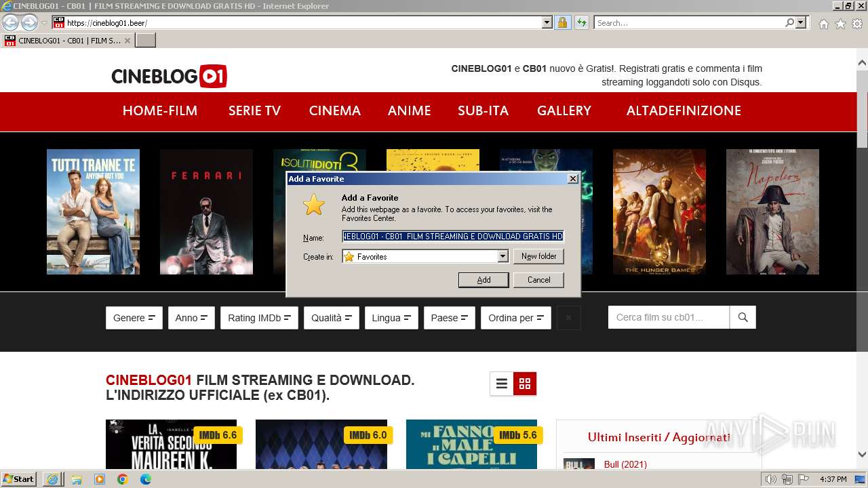Expand the Paese filter
This screenshot has width=868, height=488.
(x=450, y=318)
